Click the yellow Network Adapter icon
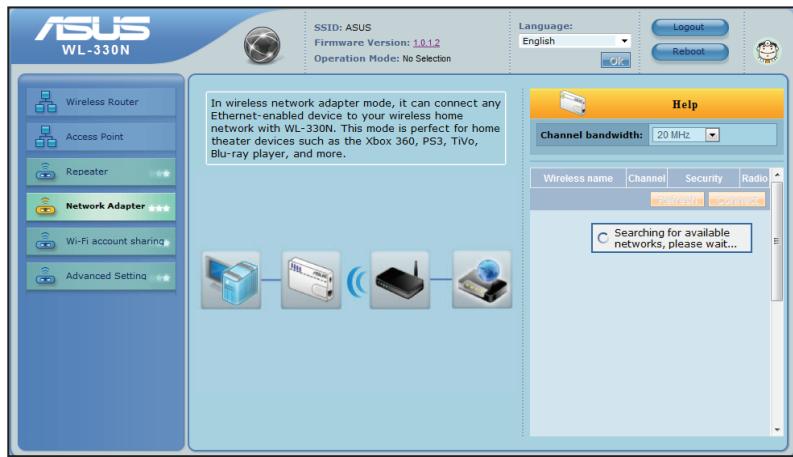This screenshot has height=457, width=793. tap(46, 206)
